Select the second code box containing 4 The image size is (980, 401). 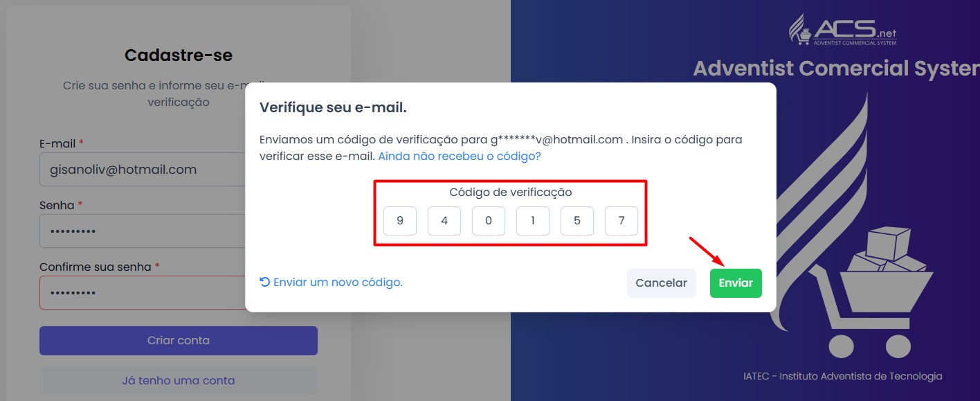pyautogui.click(x=444, y=221)
